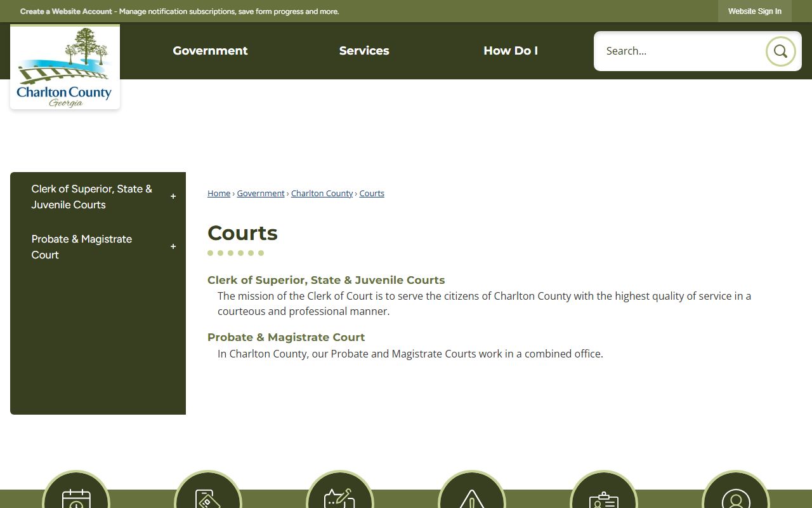812x508 pixels.
Task: Click the Courts breadcrumb link
Action: (x=372, y=193)
